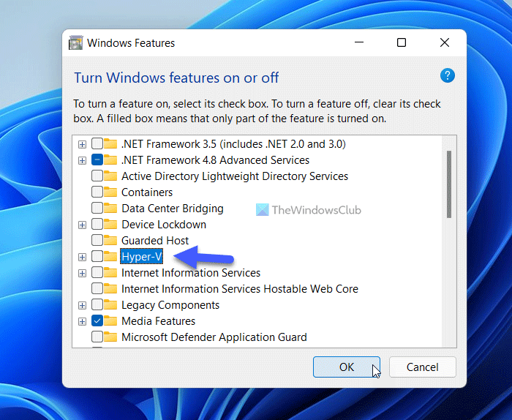Screen dimensions: 512x420
Task: Select Internet Information Services Hostable Web Core label
Action: [240, 289]
